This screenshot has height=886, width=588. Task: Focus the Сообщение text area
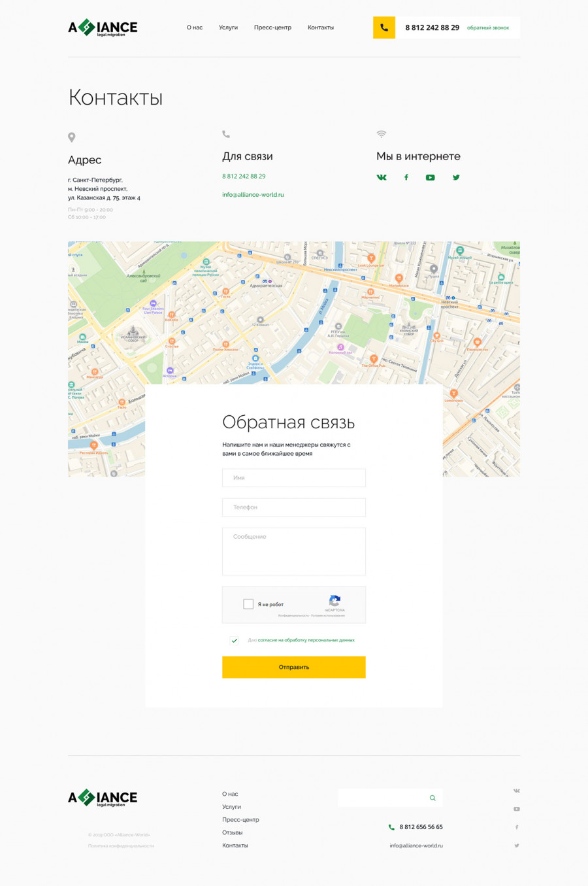pos(294,551)
